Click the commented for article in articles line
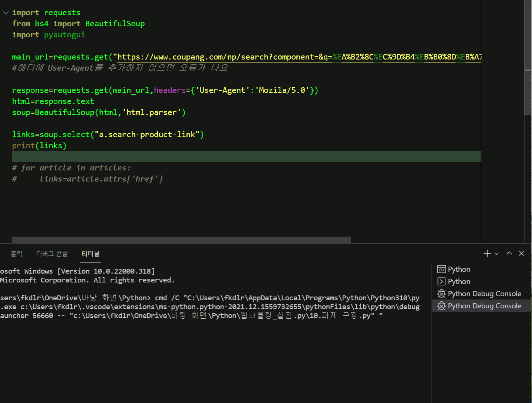 71,168
